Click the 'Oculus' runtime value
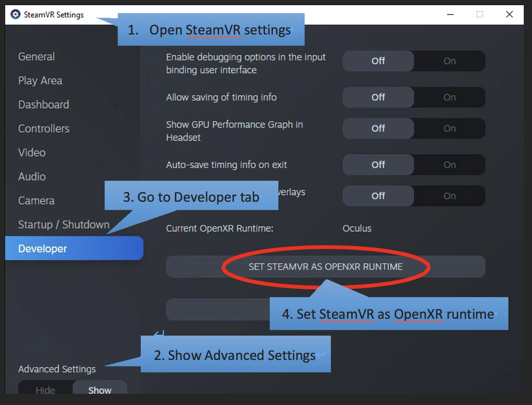Screen dimensions: 532x405 [357, 228]
